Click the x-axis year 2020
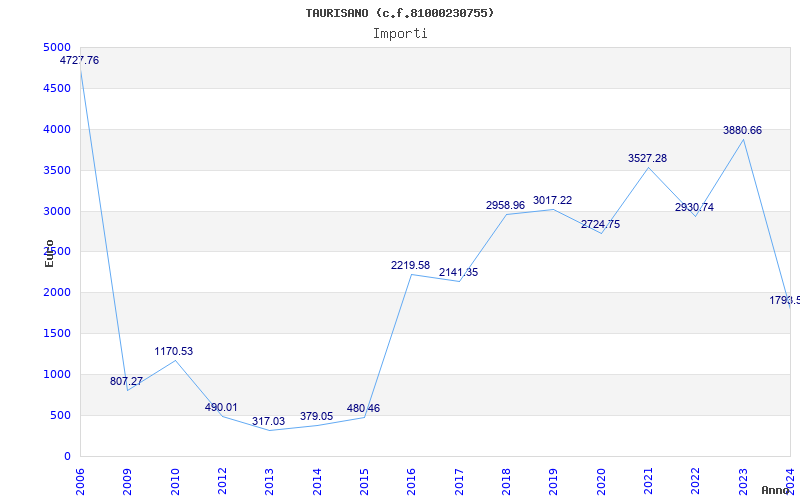 [601, 481]
